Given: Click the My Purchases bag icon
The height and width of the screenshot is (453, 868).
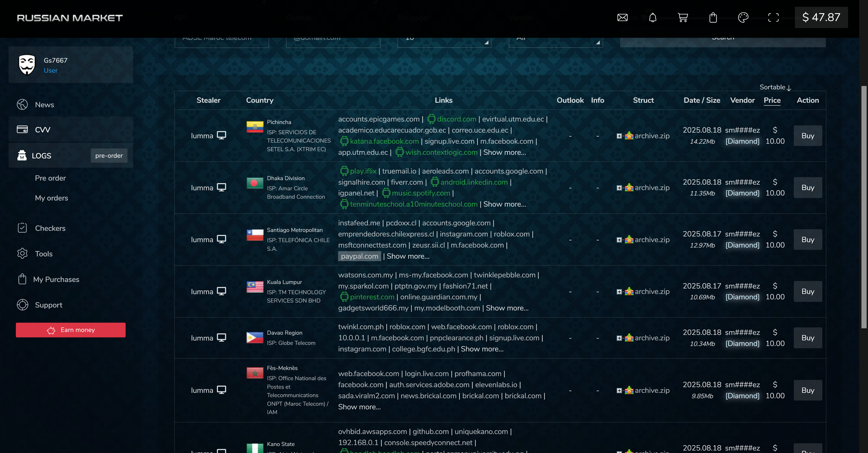Looking at the screenshot, I should pos(22,279).
